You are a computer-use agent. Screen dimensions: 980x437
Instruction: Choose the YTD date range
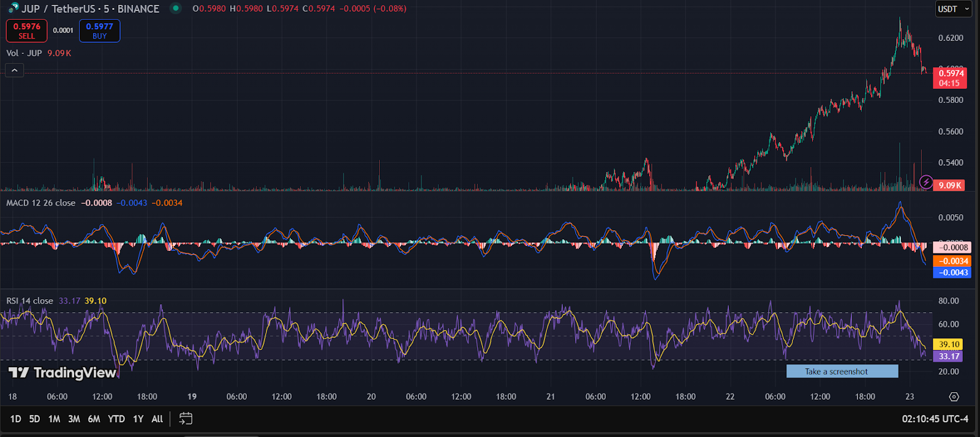point(116,419)
